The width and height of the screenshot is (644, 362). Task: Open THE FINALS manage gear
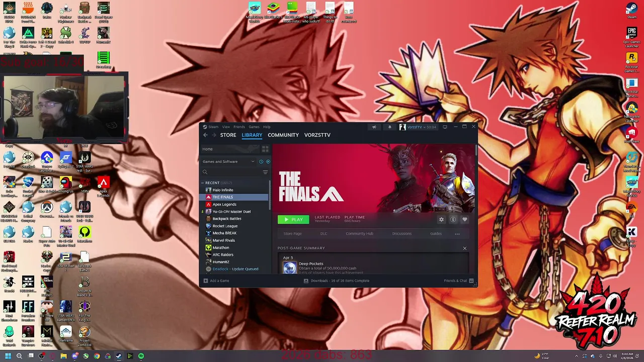(x=441, y=219)
